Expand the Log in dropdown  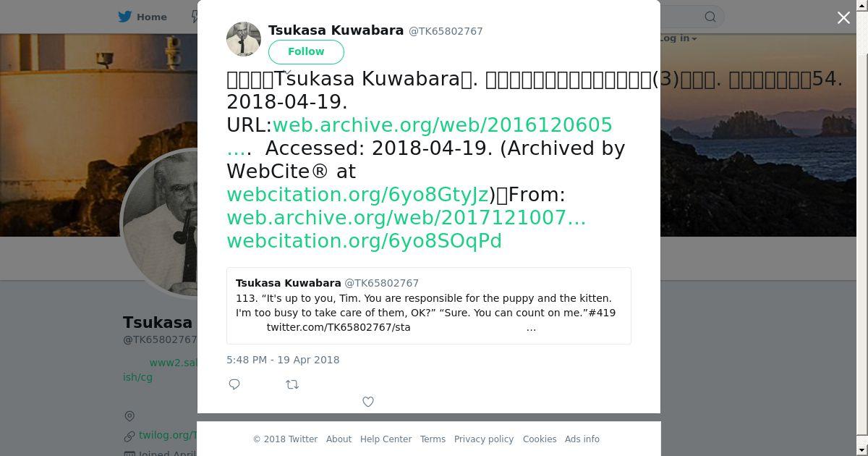(x=678, y=38)
